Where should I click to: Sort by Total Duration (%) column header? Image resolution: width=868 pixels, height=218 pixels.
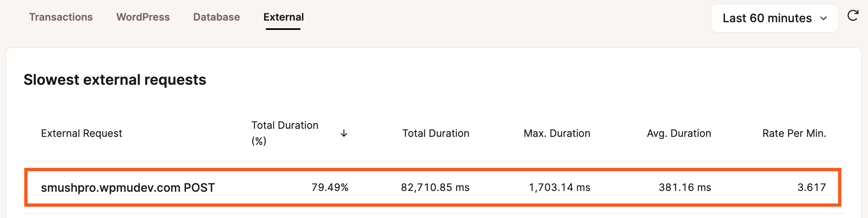pyautogui.click(x=285, y=133)
